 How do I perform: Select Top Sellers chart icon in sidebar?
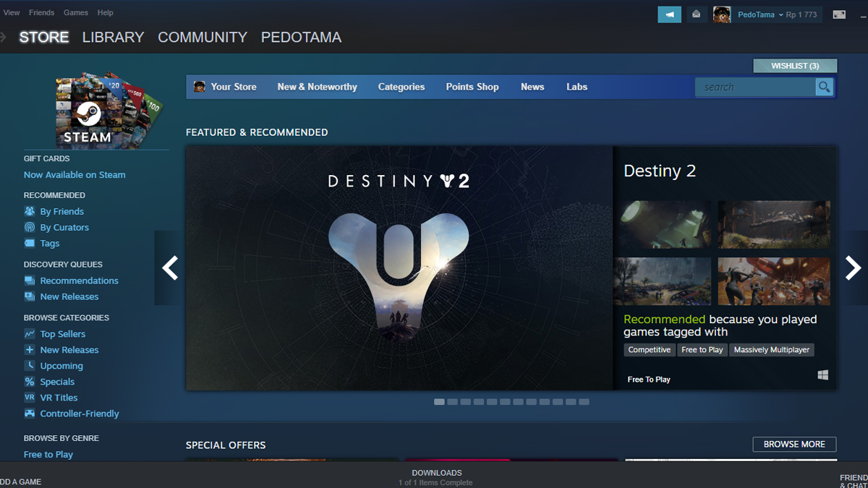tap(29, 333)
